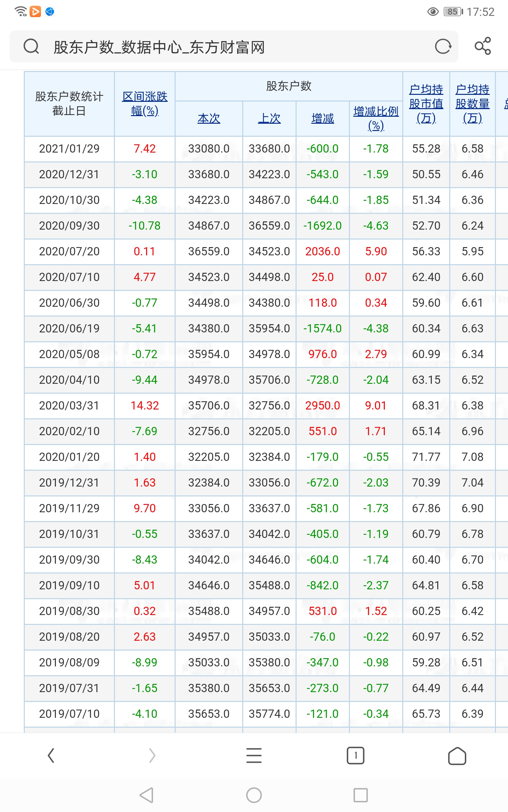Select date cell 2019/09/10
The width and height of the screenshot is (508, 812).
pos(69,586)
